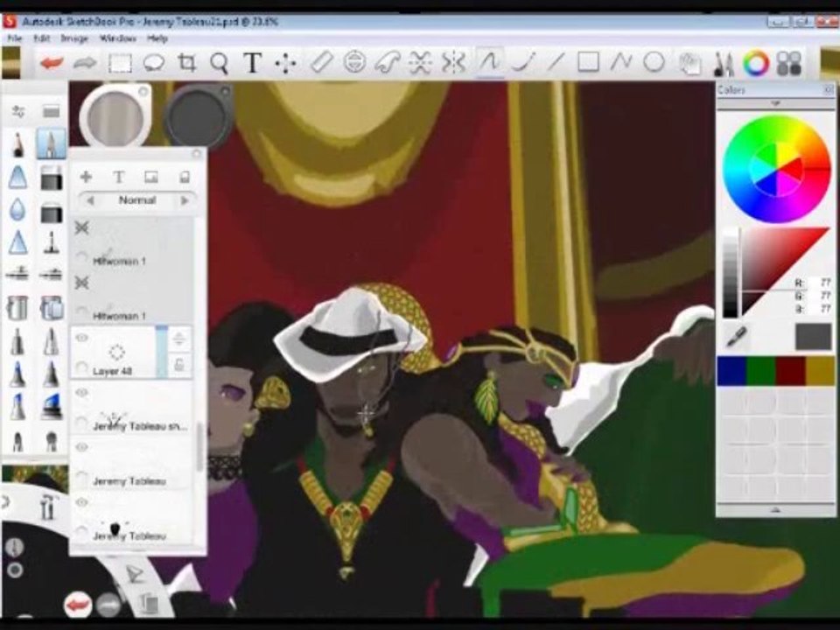840x630 pixels.
Task: Select the Crop tool
Action: click(186, 63)
